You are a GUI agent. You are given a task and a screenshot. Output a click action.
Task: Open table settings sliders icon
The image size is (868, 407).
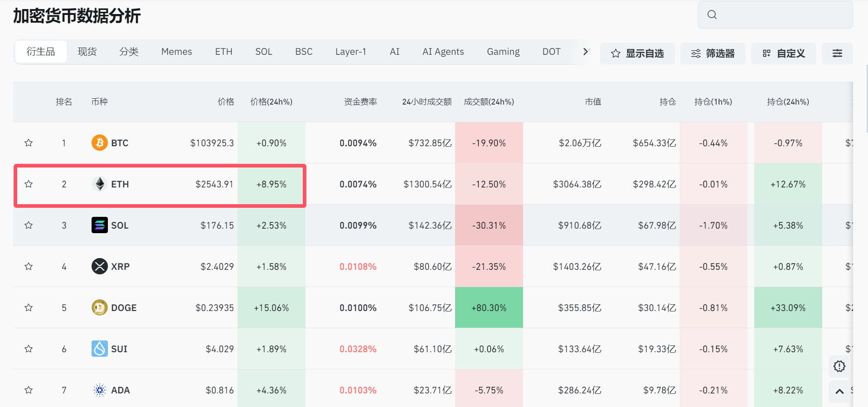pyautogui.click(x=837, y=53)
